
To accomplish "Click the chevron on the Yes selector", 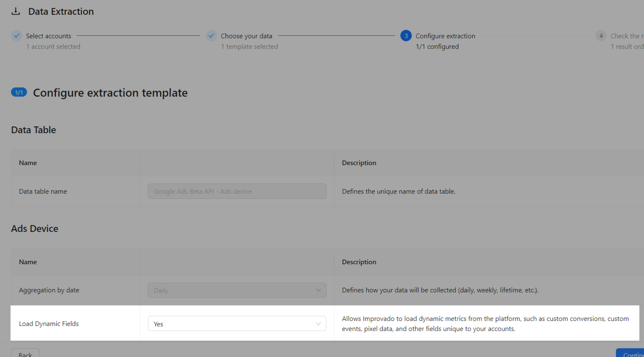I will pos(319,323).
